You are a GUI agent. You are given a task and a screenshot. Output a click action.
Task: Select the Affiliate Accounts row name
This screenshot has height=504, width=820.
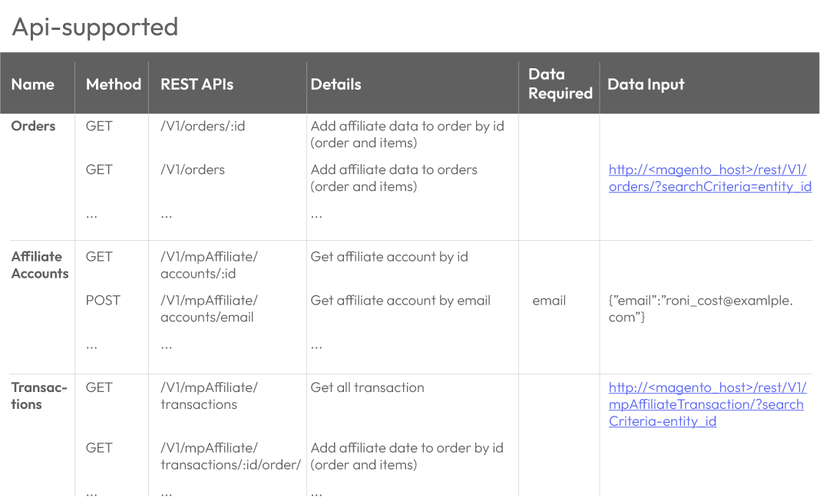click(40, 265)
